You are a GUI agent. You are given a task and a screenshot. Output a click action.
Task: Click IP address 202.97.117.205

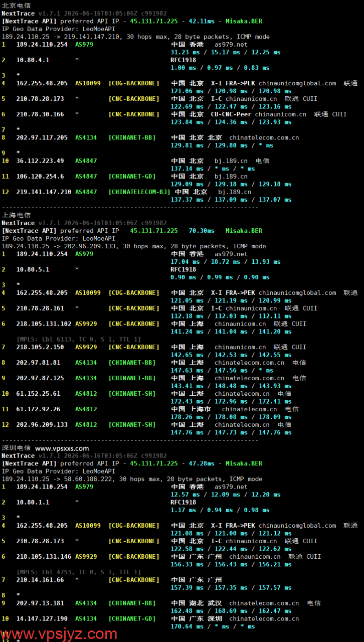(42, 137)
